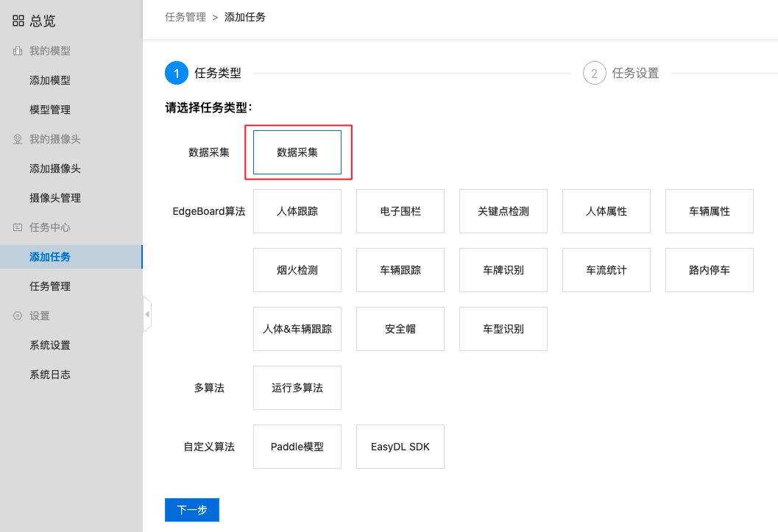Select the 运行多算法 card
The height and width of the screenshot is (532, 778).
297,388
